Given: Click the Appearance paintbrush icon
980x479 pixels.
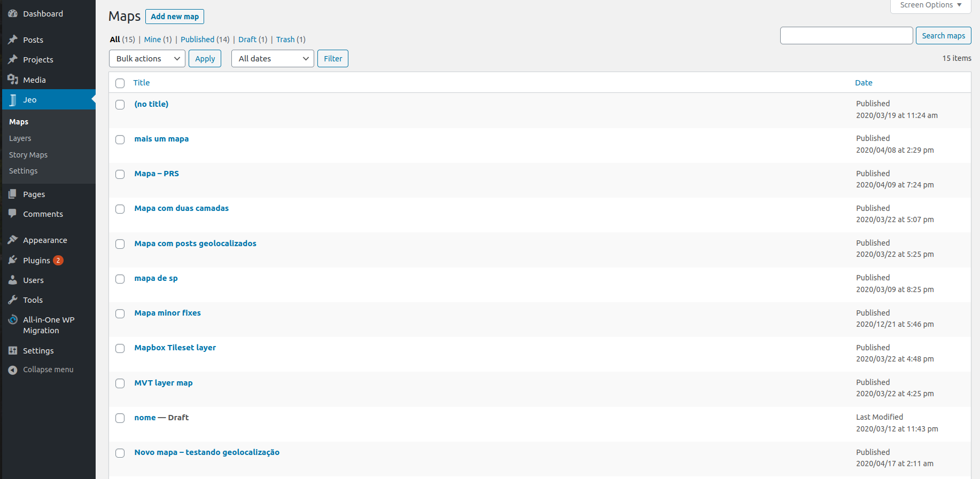Looking at the screenshot, I should point(13,240).
